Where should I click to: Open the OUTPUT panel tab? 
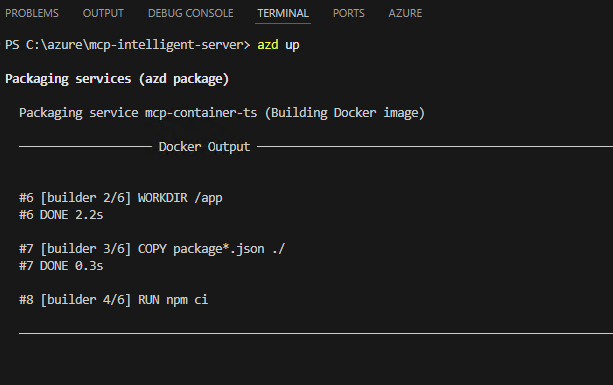pyautogui.click(x=103, y=13)
